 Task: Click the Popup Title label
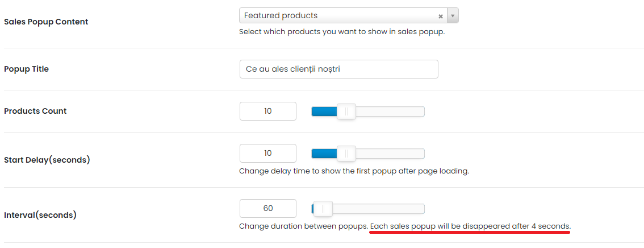coord(26,69)
